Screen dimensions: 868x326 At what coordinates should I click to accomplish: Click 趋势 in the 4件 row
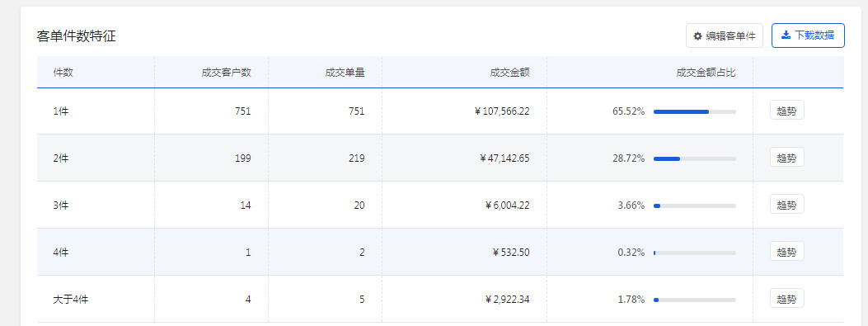(786, 252)
